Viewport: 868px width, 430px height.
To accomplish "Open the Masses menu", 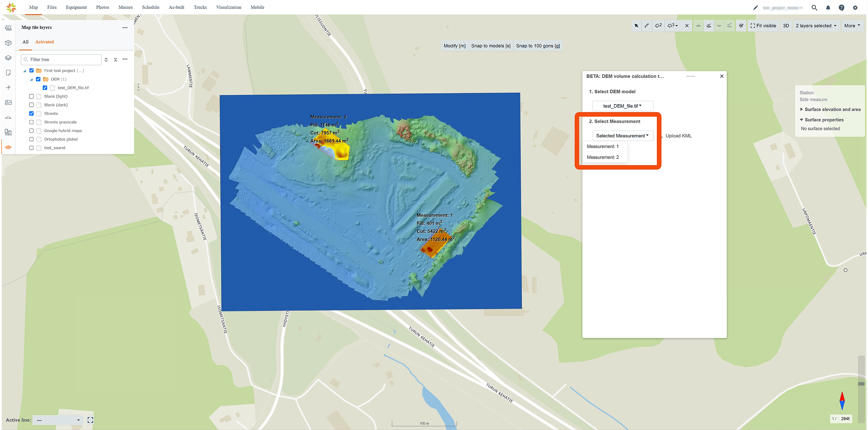I will tap(125, 7).
